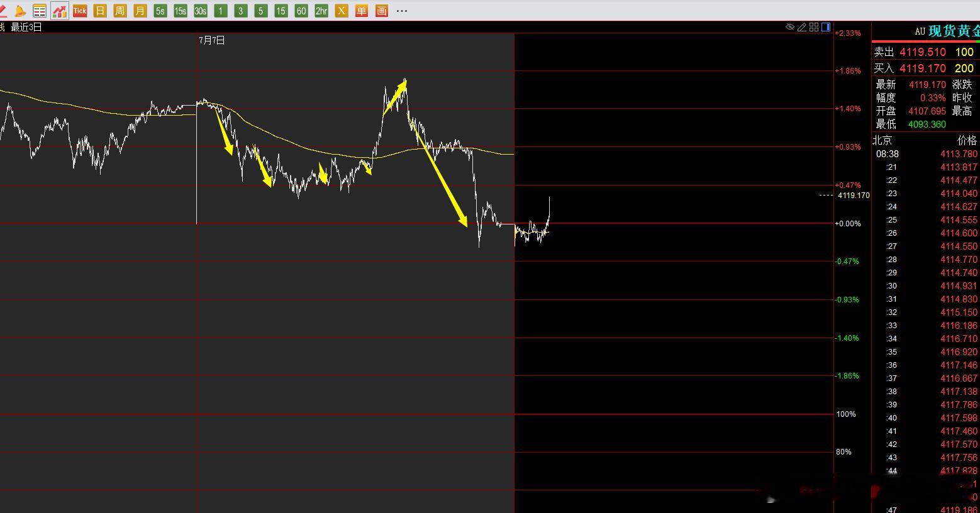Viewport: 980px width, 513px height.
Task: Open the price alert bell
Action: click(x=20, y=11)
